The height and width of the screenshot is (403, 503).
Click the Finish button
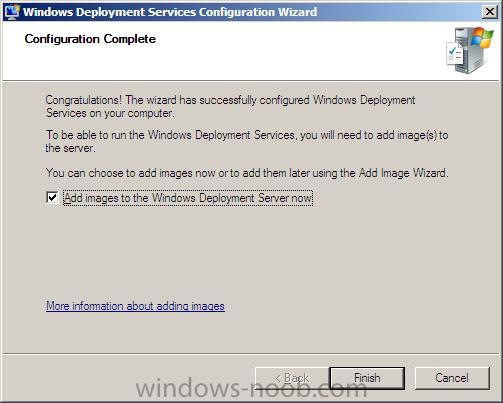pos(367,378)
